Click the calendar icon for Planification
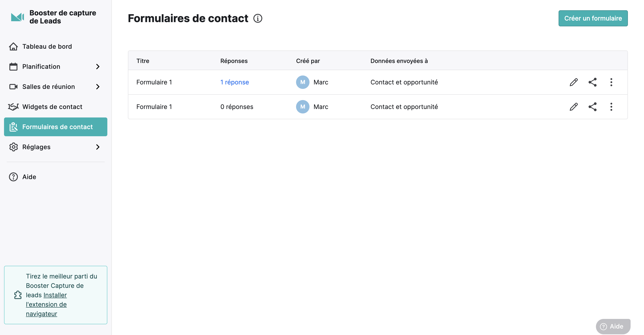Viewport: 644px width, 335px height. [13, 66]
